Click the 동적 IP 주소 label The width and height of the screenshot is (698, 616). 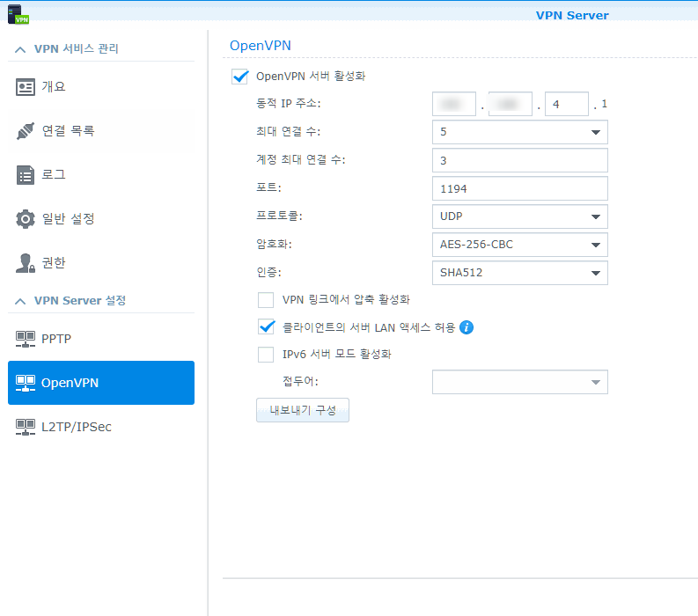(289, 103)
